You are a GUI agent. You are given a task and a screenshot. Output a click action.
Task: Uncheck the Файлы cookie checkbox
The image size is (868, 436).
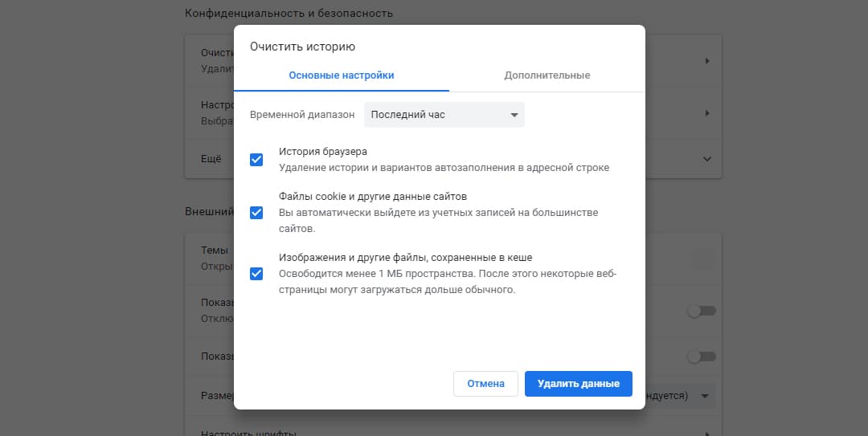tap(256, 213)
